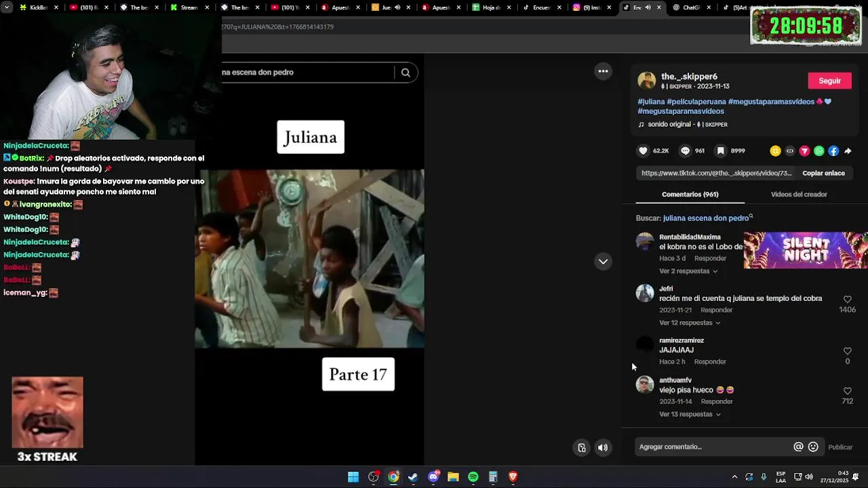
Task: Open Discord from the taskbar
Action: 433,477
